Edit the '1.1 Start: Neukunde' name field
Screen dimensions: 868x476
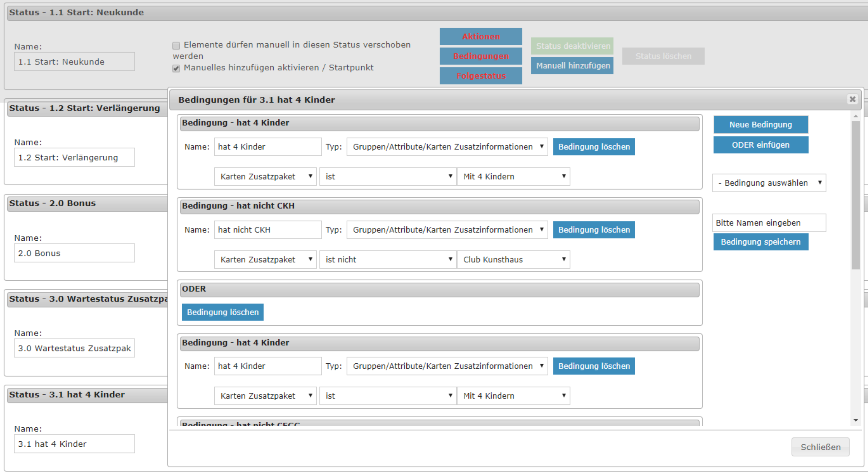click(74, 61)
